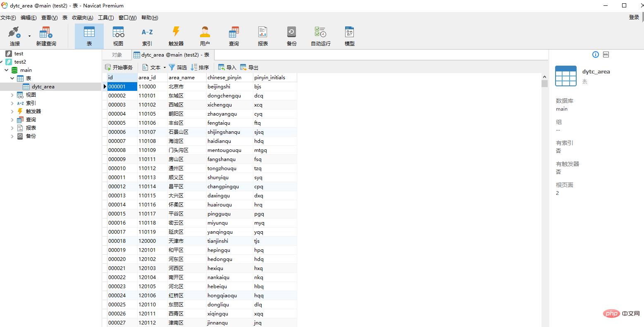Expand the 触发器 tree node
The image size is (644, 327).
(x=12, y=111)
